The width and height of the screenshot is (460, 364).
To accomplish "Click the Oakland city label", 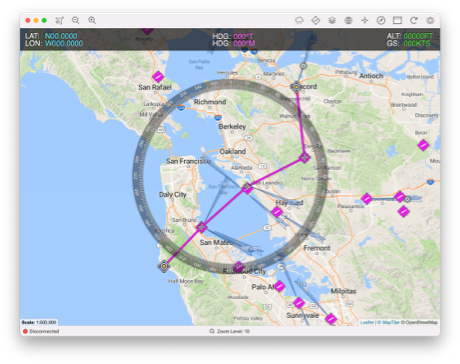I will [233, 152].
